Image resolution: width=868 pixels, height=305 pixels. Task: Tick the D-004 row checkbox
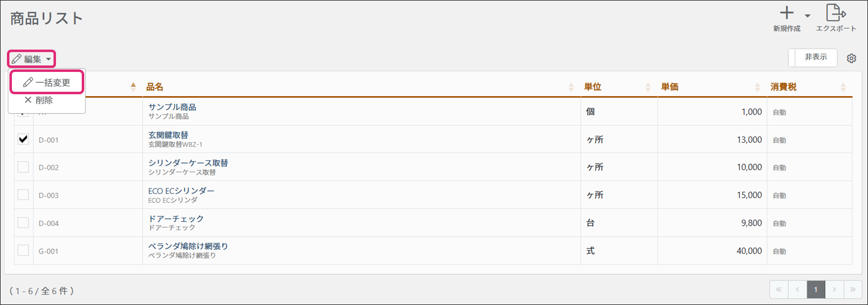point(23,223)
